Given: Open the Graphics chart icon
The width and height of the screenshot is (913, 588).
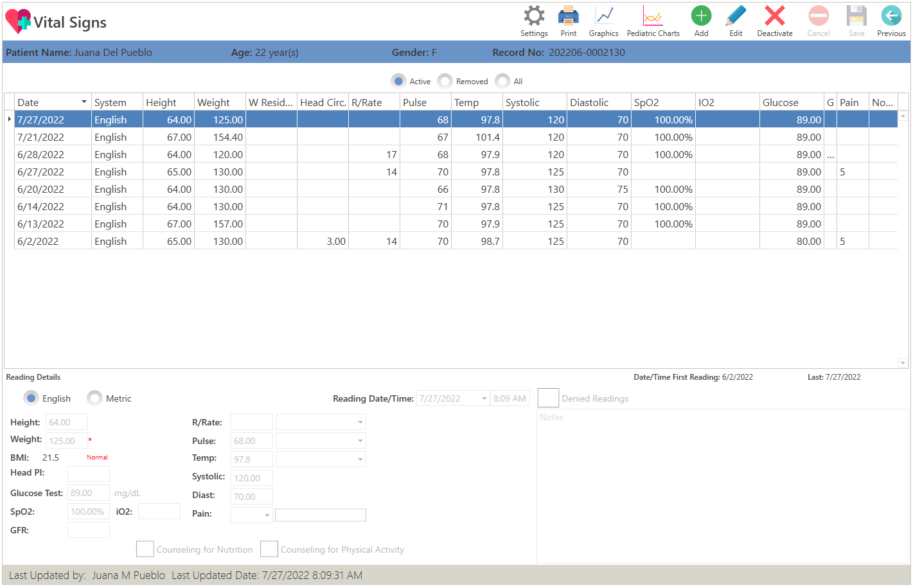Looking at the screenshot, I should pyautogui.click(x=603, y=17).
